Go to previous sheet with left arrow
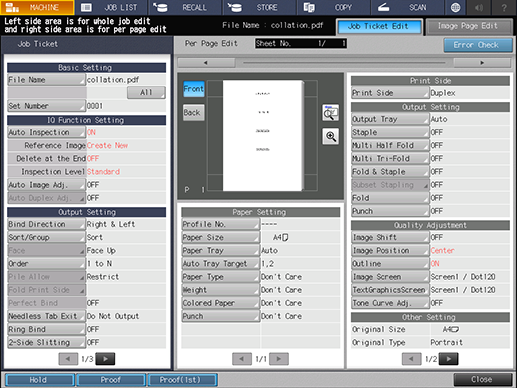 (x=206, y=63)
